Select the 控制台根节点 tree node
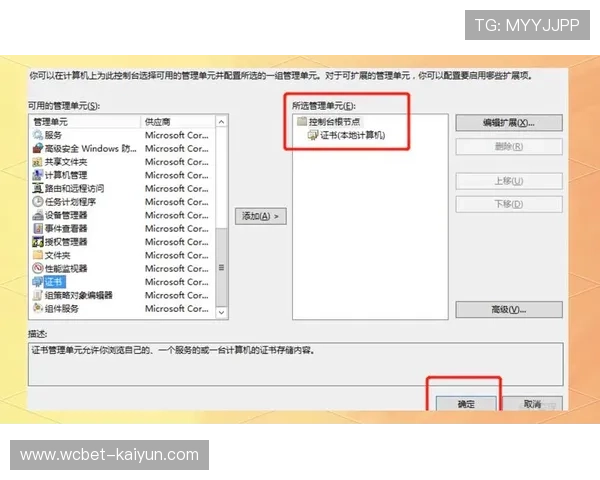 click(x=334, y=122)
